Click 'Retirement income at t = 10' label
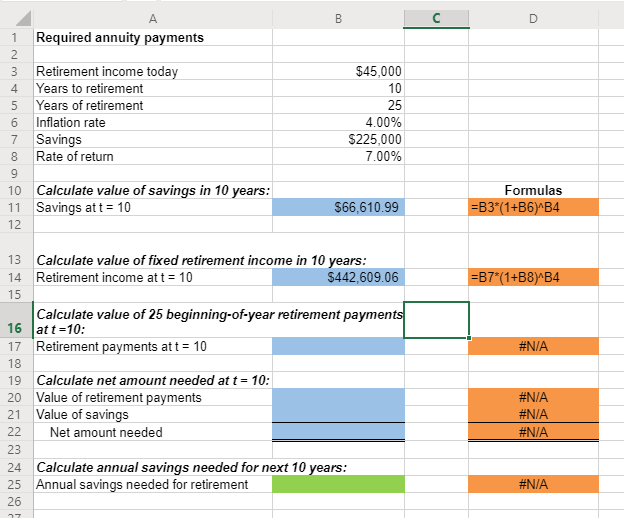The image size is (624, 518). pos(114,277)
